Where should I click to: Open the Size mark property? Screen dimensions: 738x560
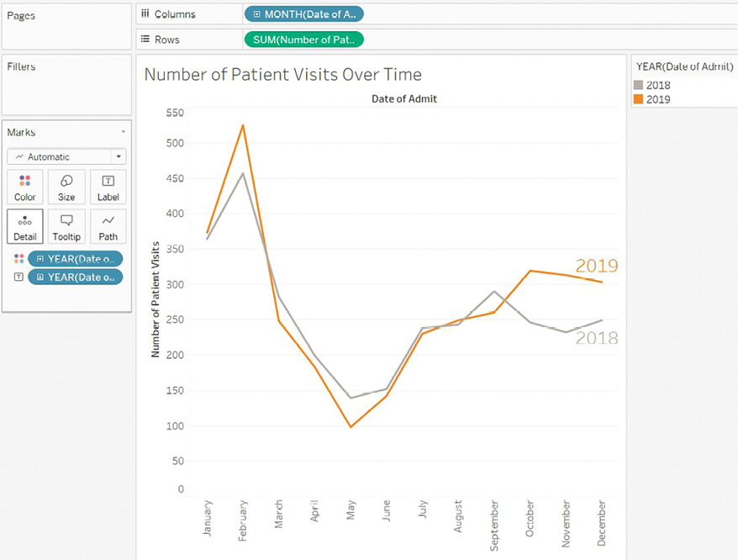click(66, 186)
